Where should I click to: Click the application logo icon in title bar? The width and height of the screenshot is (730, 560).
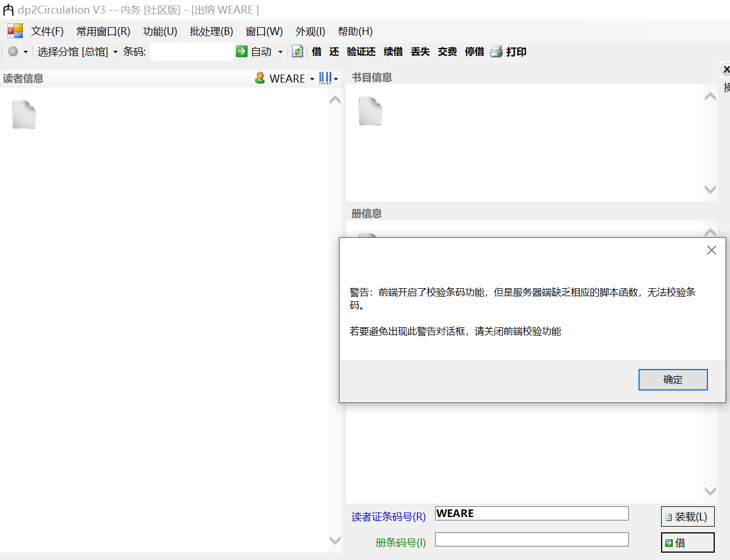coord(8,9)
